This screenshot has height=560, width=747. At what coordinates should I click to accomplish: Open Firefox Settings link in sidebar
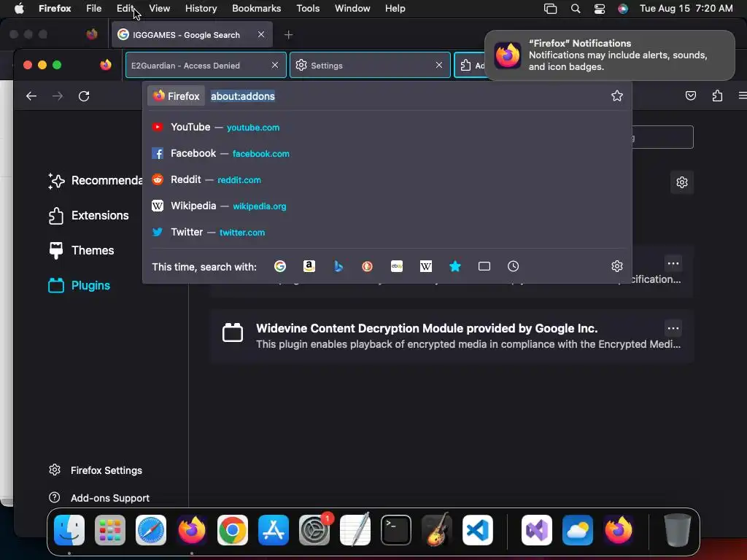96,470
